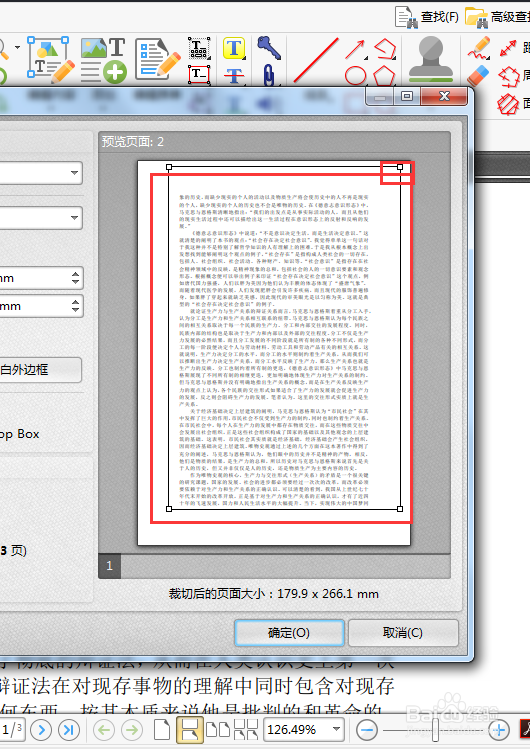Select the edit content tool with pencil

[x=51, y=59]
